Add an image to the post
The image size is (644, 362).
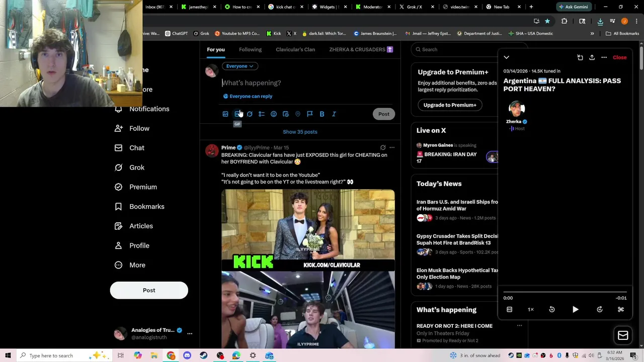(225, 114)
